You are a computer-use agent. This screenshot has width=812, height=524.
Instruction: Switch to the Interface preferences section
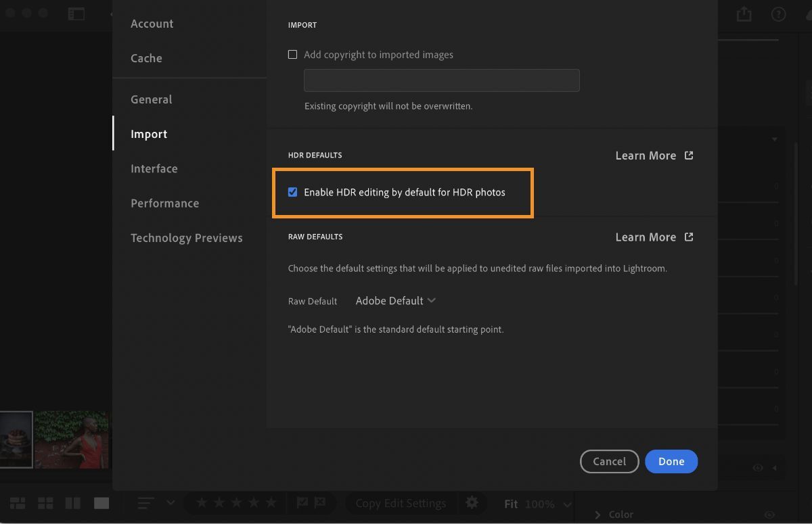(154, 168)
